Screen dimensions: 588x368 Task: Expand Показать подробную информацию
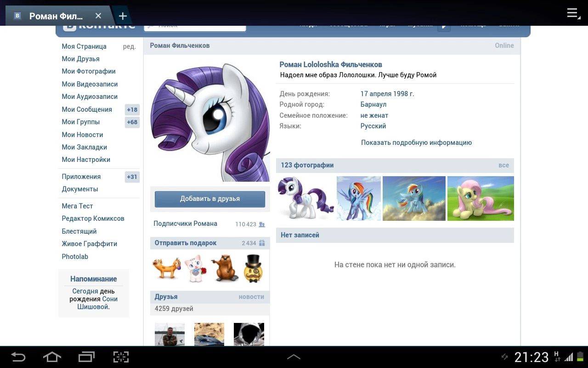point(417,143)
